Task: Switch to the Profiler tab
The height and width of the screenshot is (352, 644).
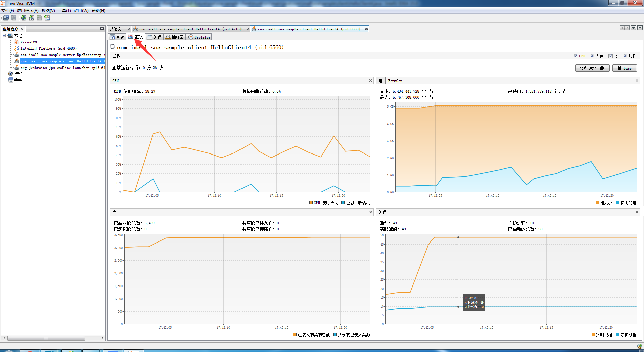Action: coord(199,37)
